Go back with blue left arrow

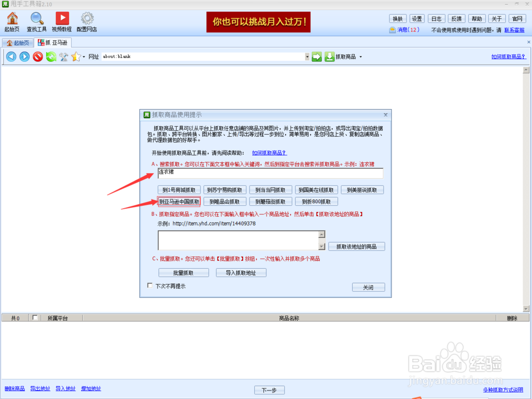[x=11, y=56]
